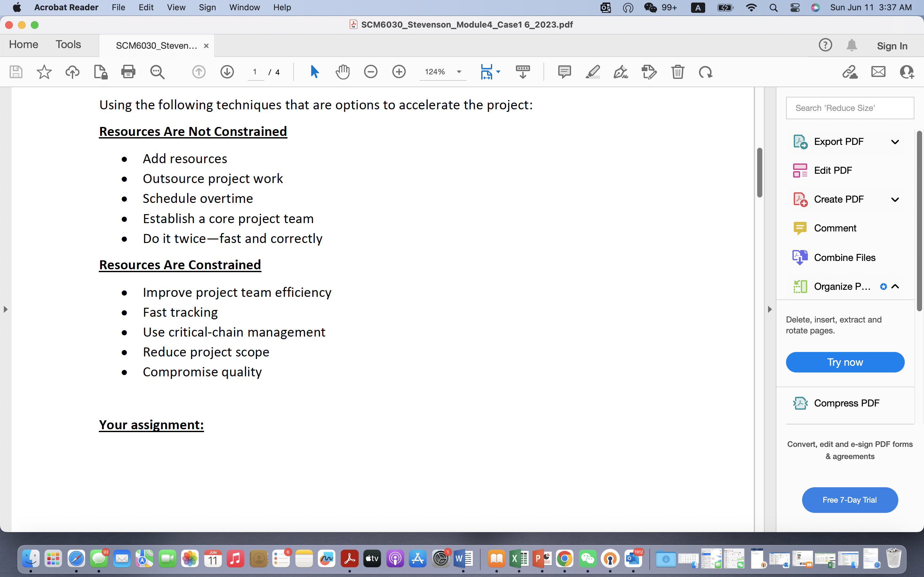The image size is (924, 577).
Task: Open the Combine Files tool
Action: click(x=844, y=257)
